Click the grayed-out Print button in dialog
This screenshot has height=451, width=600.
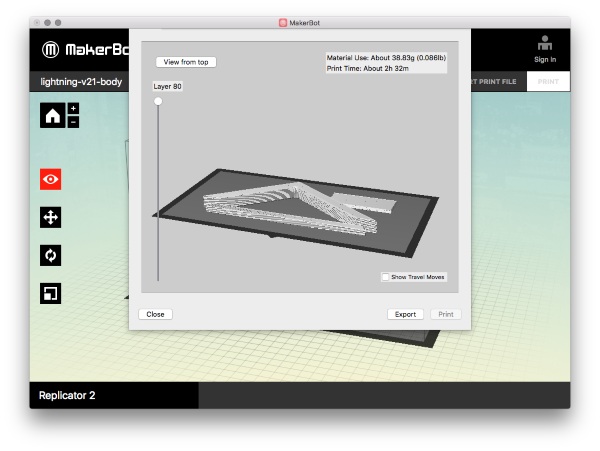[x=446, y=314]
